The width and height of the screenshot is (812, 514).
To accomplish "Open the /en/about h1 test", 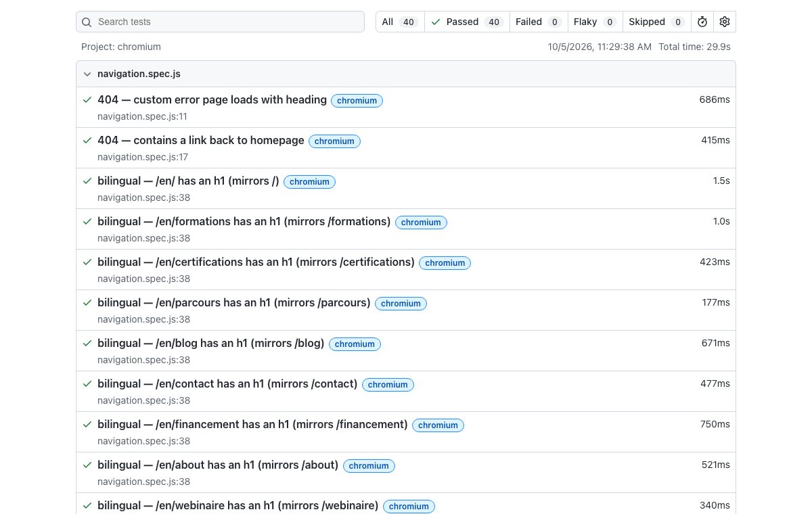I will 218,465.
